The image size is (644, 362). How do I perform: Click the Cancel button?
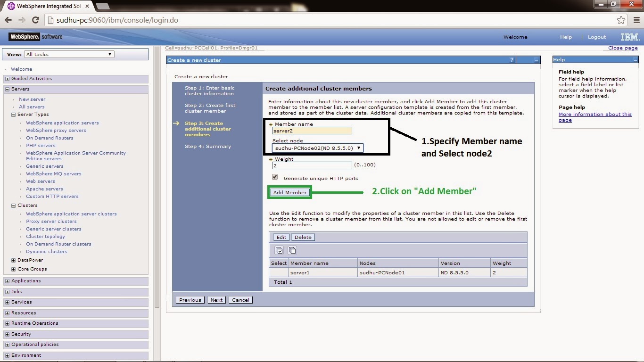pyautogui.click(x=240, y=300)
